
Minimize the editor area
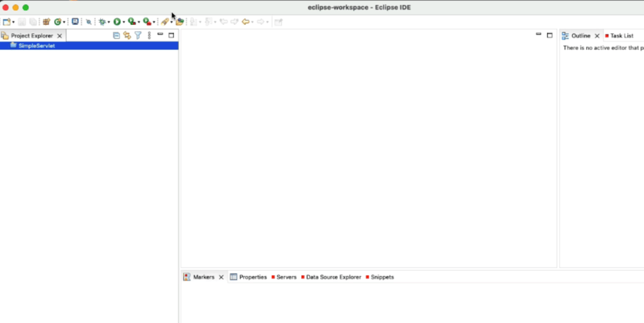539,34
